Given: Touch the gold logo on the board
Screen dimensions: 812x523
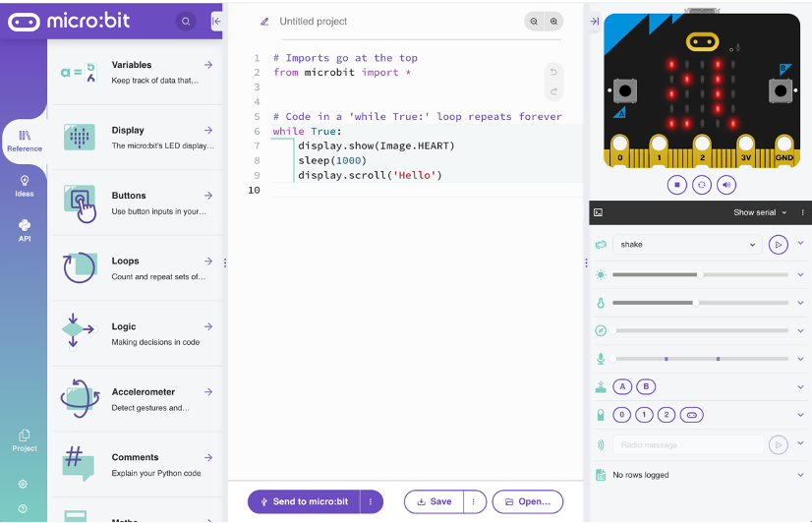Looking at the screenshot, I should point(702,41).
